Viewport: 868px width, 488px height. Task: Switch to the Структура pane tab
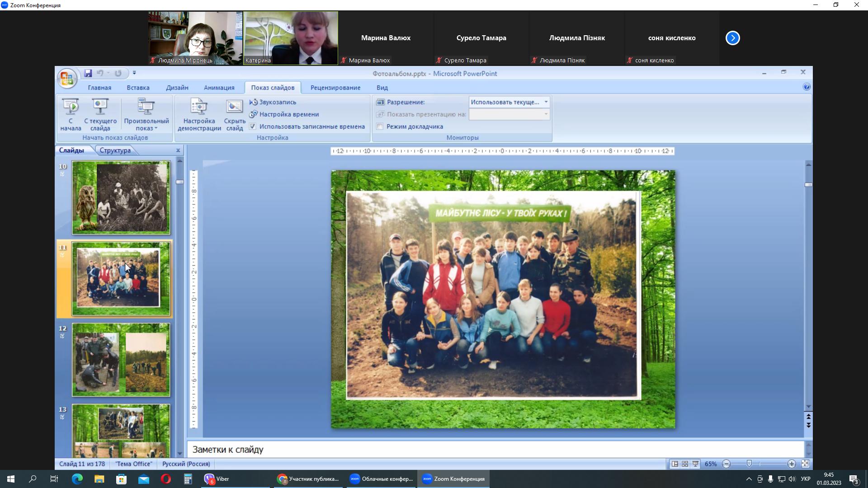click(115, 150)
